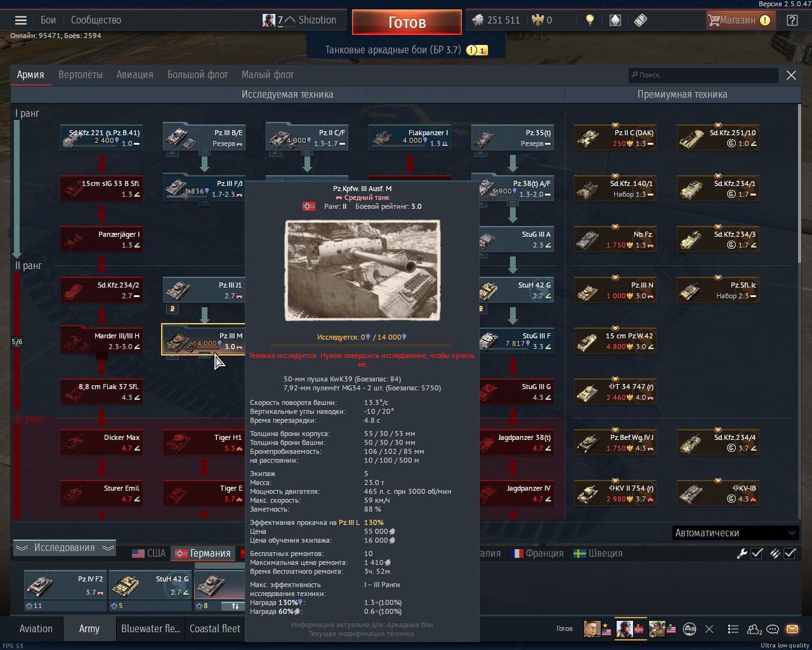Switch to the Малый флот tab
Image resolution: width=812 pixels, height=650 pixels.
(x=267, y=75)
